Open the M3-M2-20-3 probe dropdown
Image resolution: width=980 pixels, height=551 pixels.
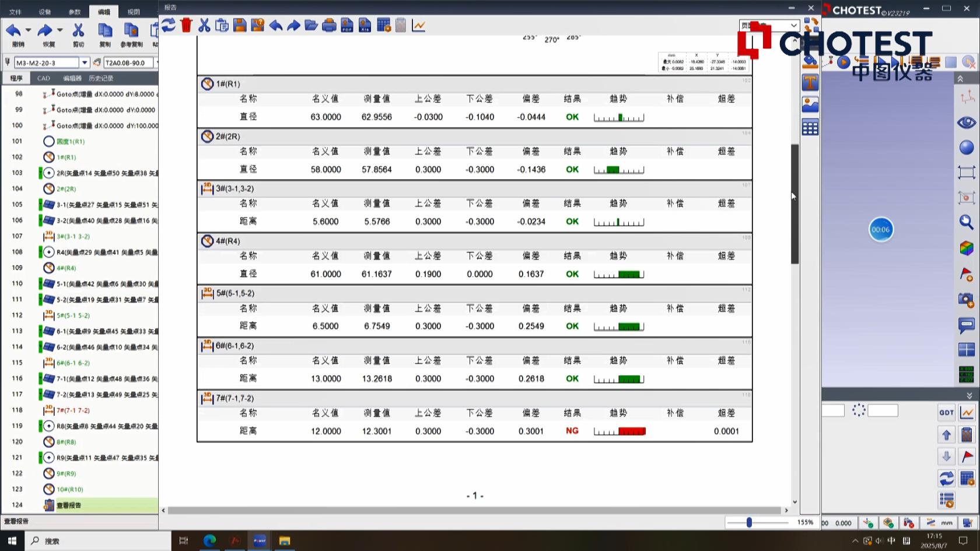coord(85,62)
